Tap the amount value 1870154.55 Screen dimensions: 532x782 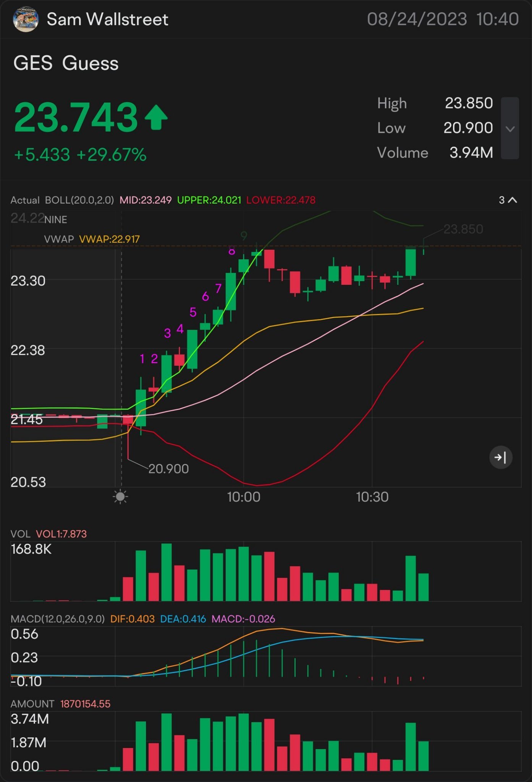click(85, 704)
